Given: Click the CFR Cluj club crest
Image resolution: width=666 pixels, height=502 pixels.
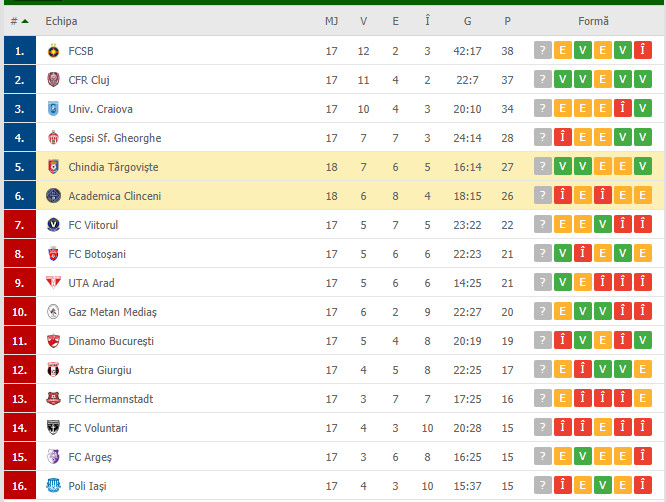Looking at the screenshot, I should point(53,80).
